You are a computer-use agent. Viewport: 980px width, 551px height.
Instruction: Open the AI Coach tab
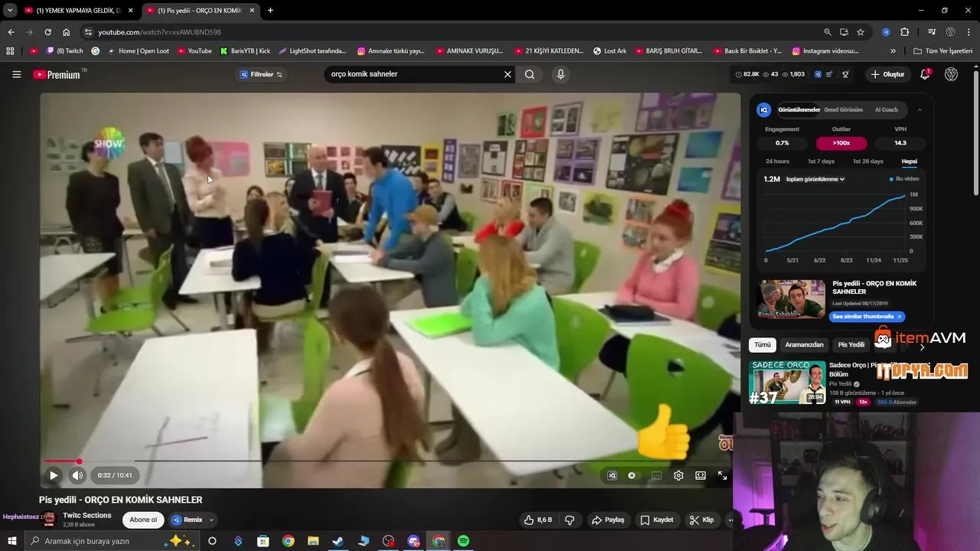[887, 109]
